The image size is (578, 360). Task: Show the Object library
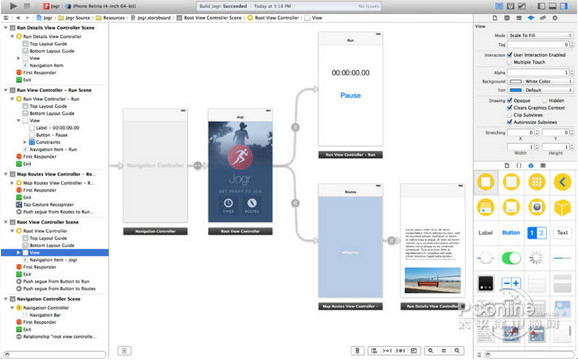[x=531, y=166]
